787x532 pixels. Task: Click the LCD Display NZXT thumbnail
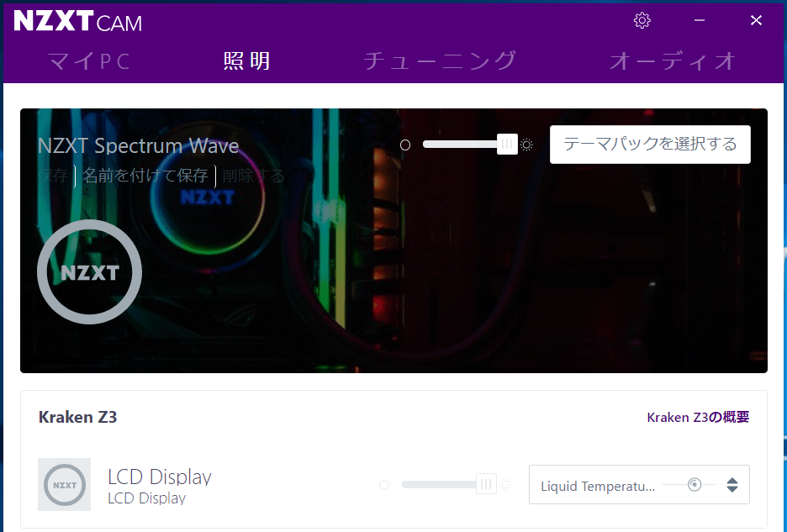64,484
